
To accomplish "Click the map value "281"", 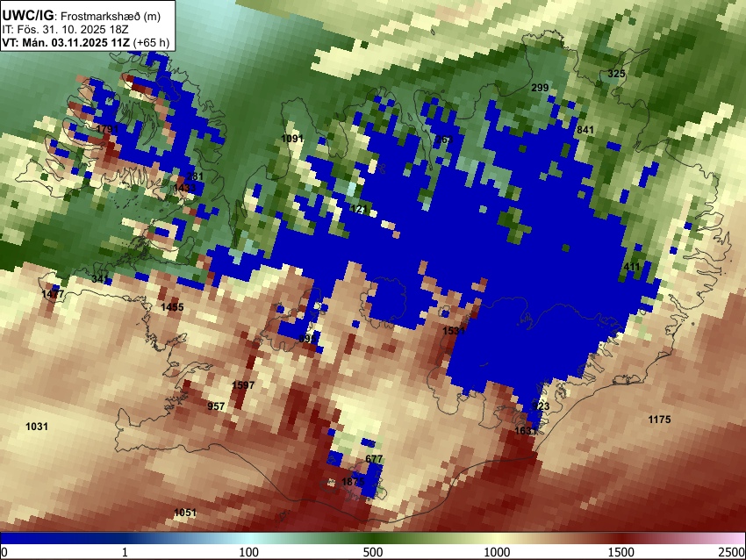I will click(195, 176).
